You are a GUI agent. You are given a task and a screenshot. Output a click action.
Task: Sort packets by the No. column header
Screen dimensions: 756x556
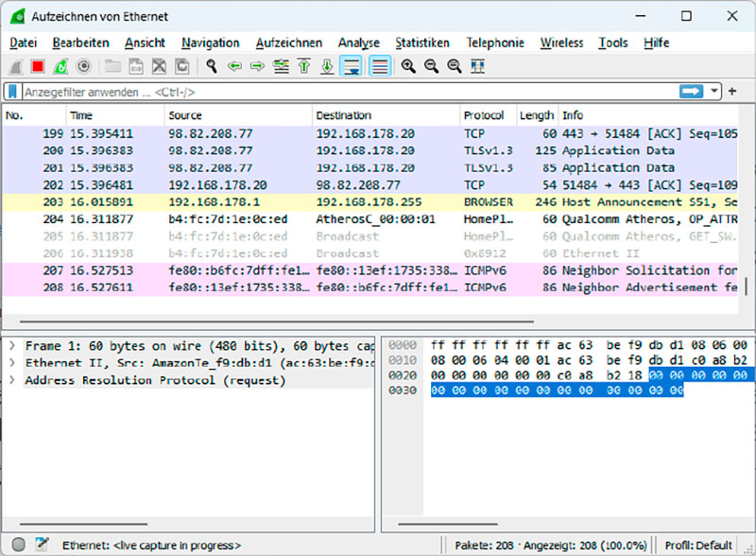click(34, 115)
